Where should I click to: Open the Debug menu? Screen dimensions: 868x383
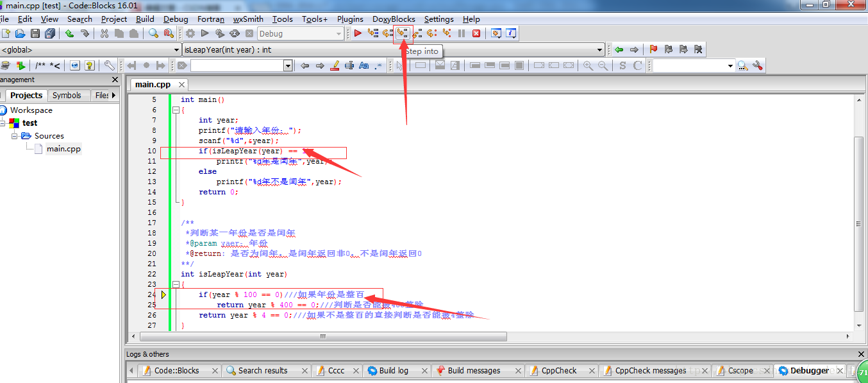176,19
